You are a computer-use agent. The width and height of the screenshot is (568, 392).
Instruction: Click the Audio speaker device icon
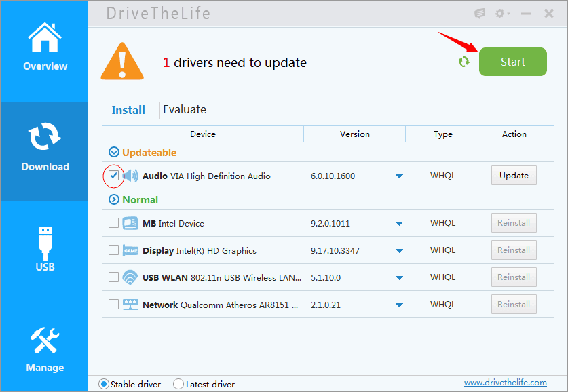coord(131,176)
